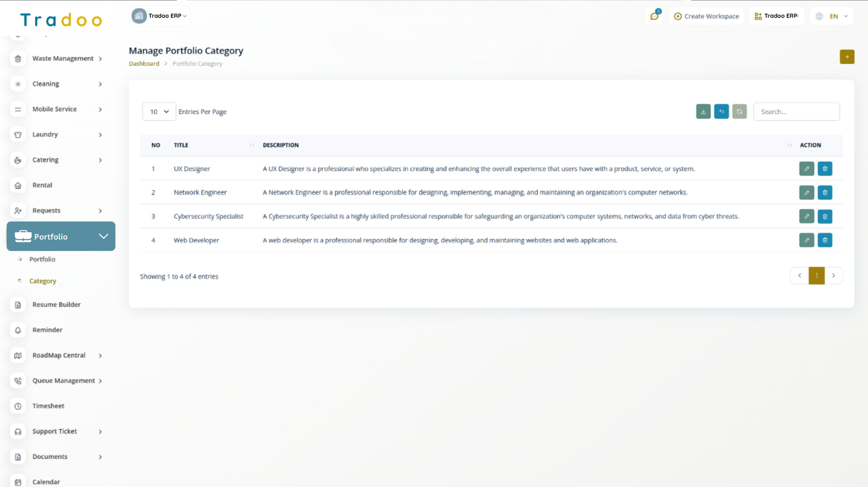The height and width of the screenshot is (487, 868).
Task: Open the Resume Builder menu item
Action: 56,305
